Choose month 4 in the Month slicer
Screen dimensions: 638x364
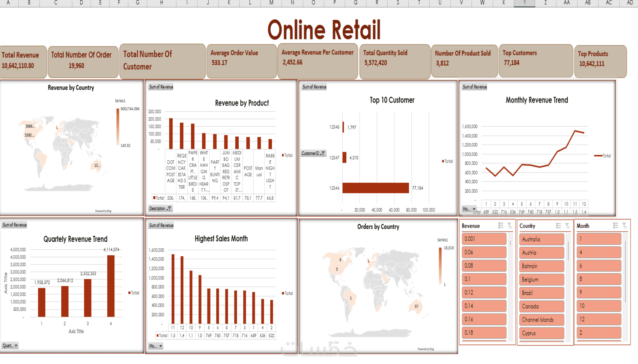point(599,252)
